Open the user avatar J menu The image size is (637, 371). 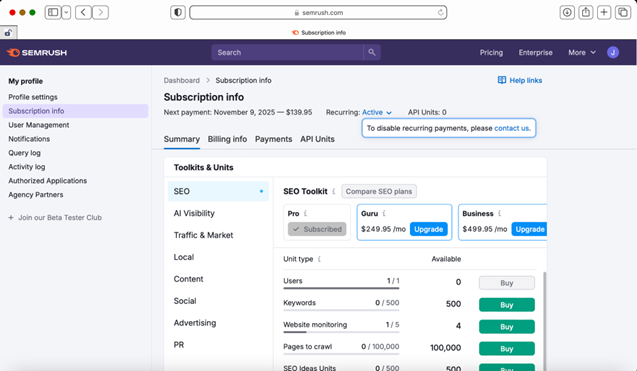click(613, 52)
